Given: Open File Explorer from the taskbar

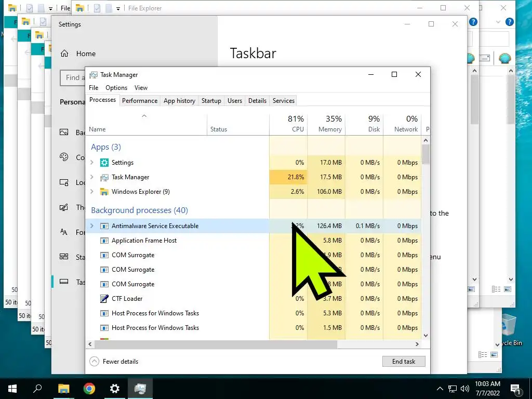Looking at the screenshot, I should tap(63, 389).
